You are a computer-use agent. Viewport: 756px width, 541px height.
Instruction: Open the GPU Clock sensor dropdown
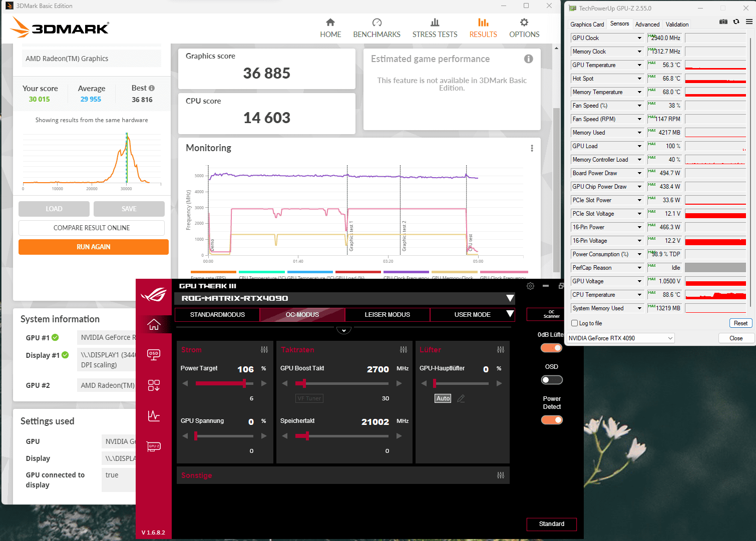[639, 38]
